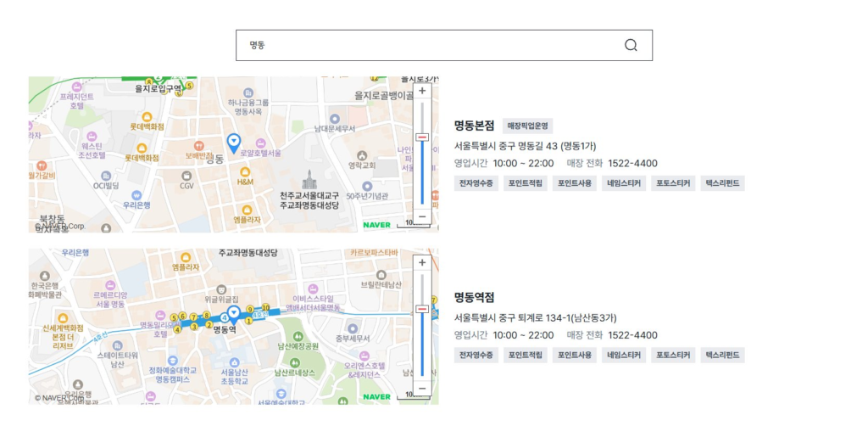
Task: Click the 프레지던트 호텔 marker
Action: [x=77, y=87]
